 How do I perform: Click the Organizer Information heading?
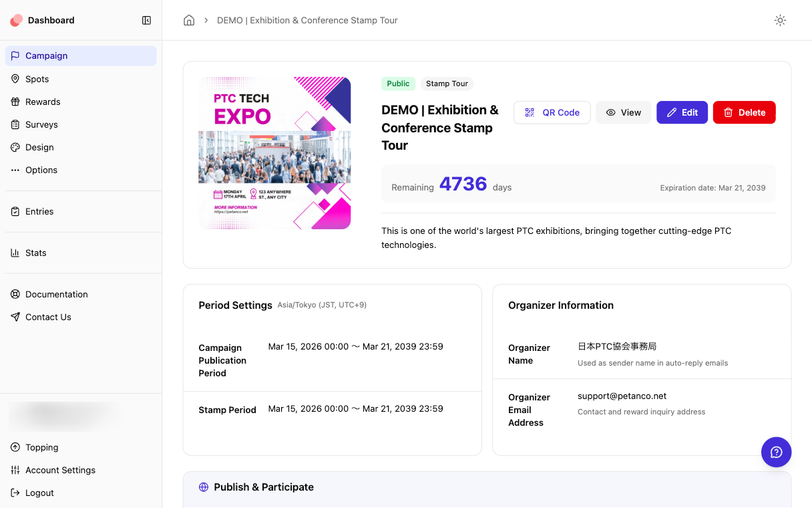pyautogui.click(x=561, y=305)
